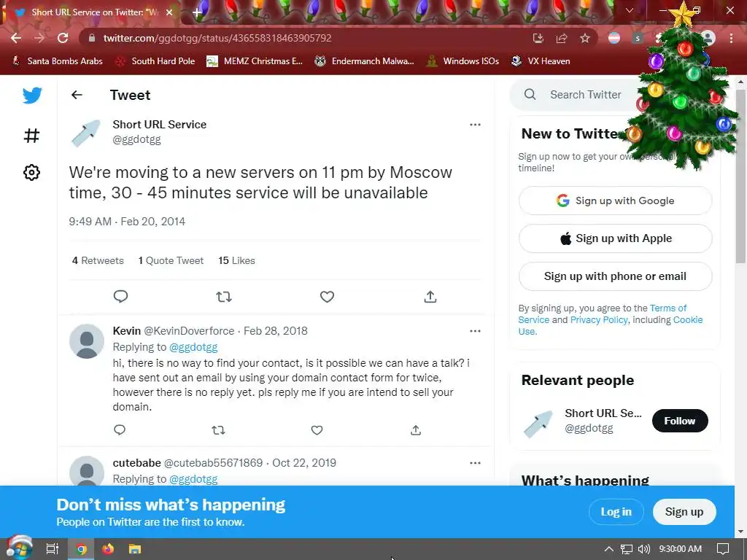Screen dimensions: 747x560
Task: View the 4 Retweets list
Action: 98,260
